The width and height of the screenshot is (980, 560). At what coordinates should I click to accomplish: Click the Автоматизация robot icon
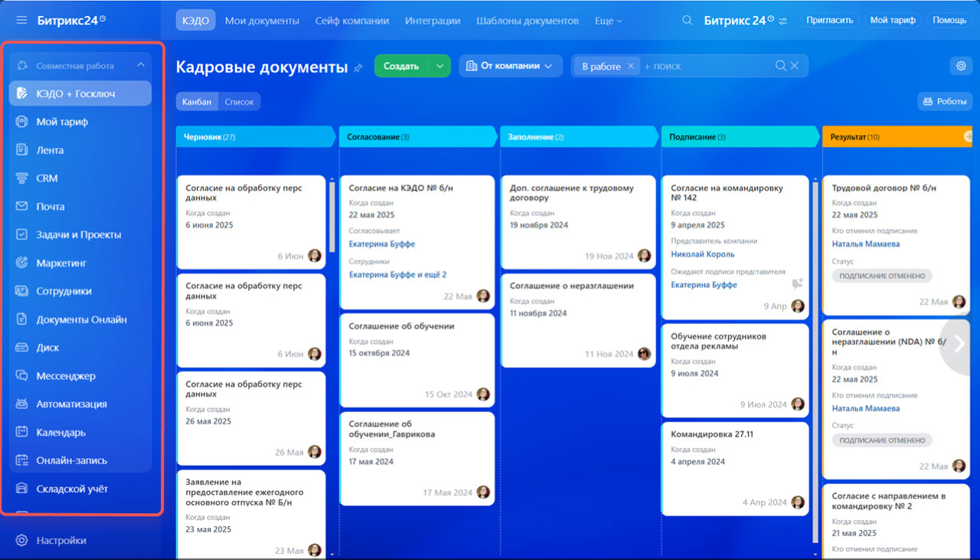(22, 404)
